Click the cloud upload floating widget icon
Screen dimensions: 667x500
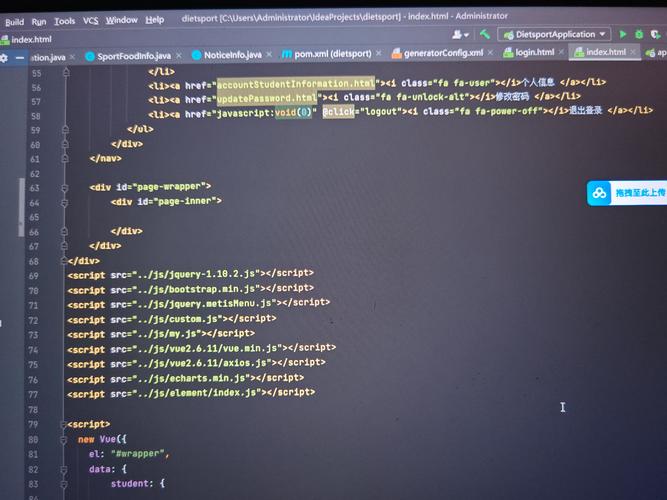[x=598, y=193]
